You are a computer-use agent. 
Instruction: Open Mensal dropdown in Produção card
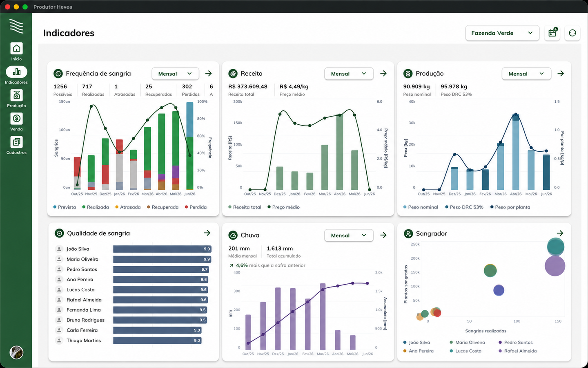(x=526, y=74)
